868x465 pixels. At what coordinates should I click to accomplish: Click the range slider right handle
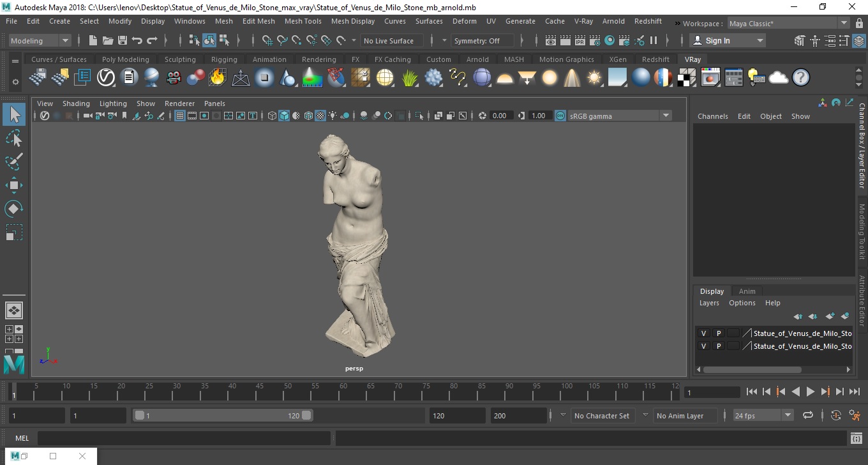(x=306, y=415)
